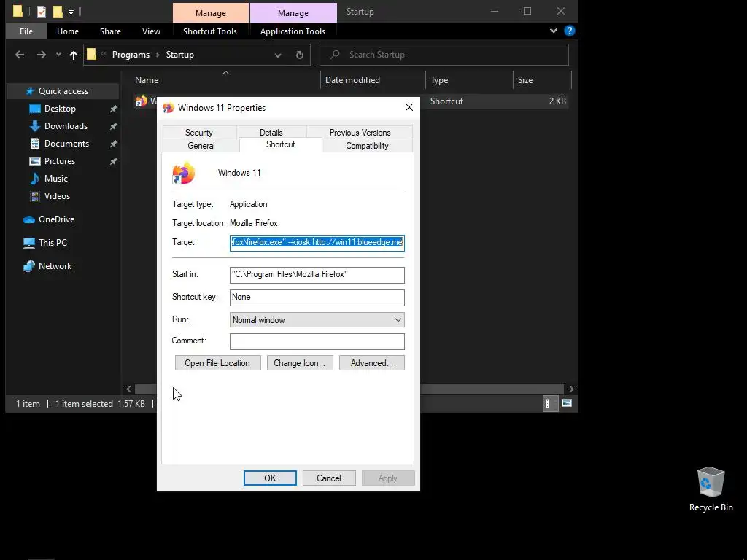Select the Windows 11 shortcut file icon
This screenshot has height=560, width=747.
[x=142, y=101]
